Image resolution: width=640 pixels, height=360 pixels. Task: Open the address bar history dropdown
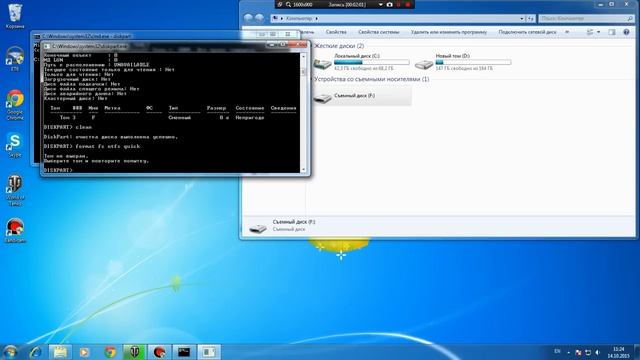coord(522,18)
